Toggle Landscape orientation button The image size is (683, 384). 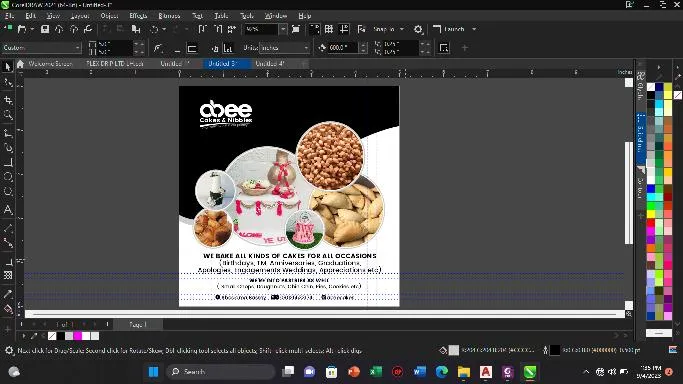pos(192,48)
